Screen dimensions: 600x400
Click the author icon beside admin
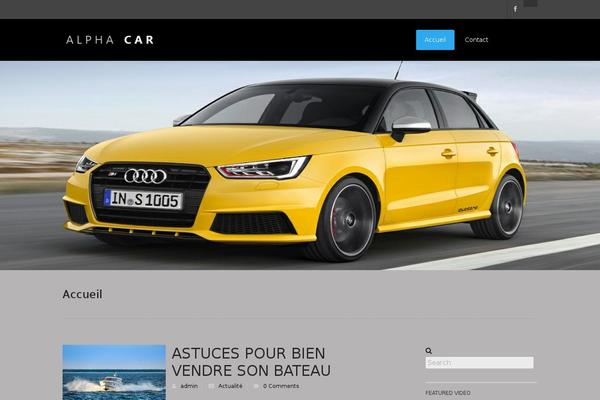175,386
